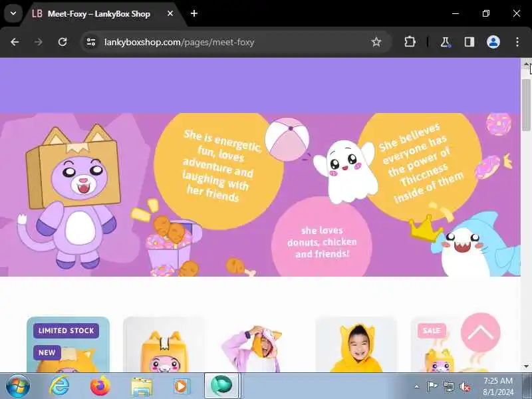Viewport: 532px width, 399px height.
Task: Toggle the side panel icon
Action: point(469,42)
